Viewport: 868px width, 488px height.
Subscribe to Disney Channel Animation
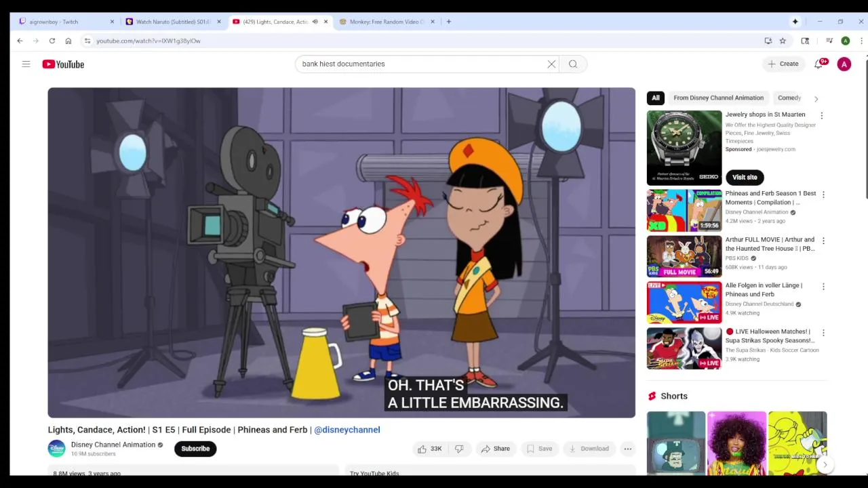[x=195, y=449]
